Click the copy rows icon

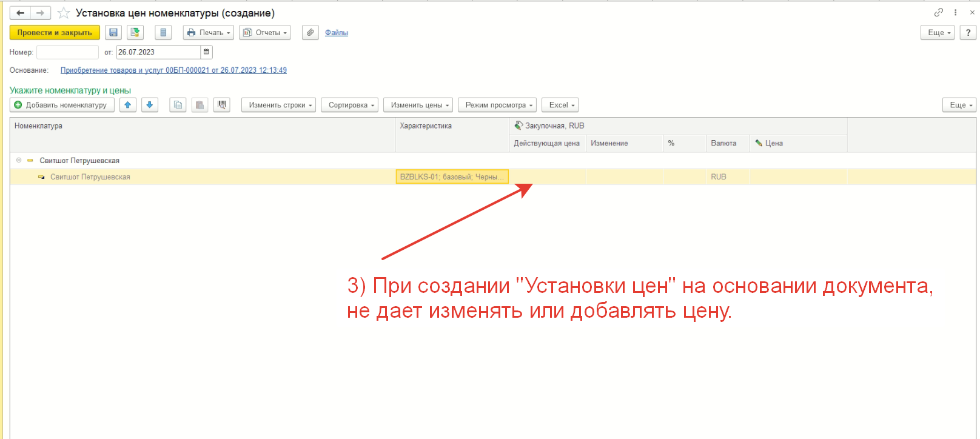pos(178,105)
